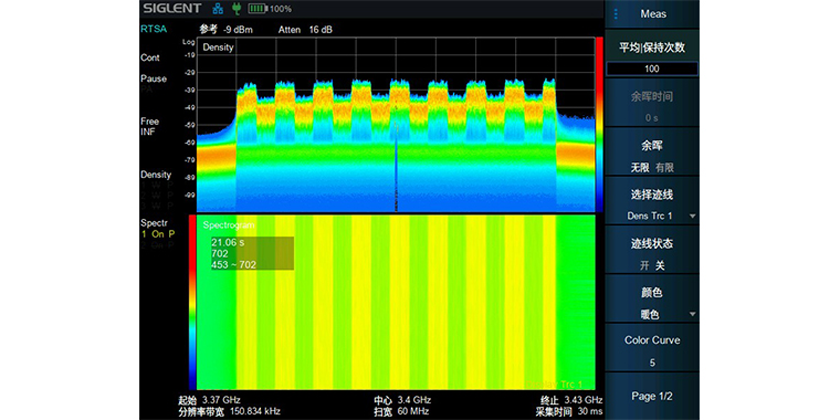Viewport: 840px width, 420px height.
Task: Click the 参考 -9 dBm reference level readout
Action: pyautogui.click(x=225, y=29)
